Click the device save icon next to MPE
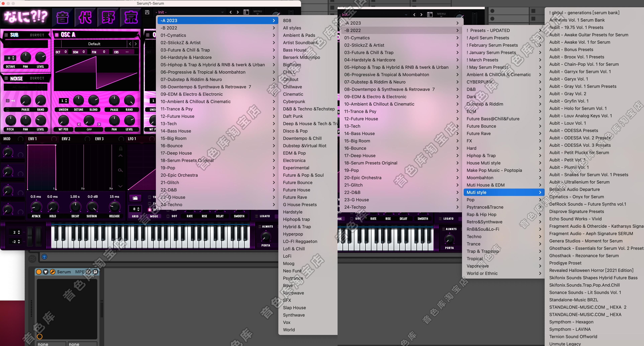Image resolution: width=644 pixels, height=346 pixels. [95, 272]
